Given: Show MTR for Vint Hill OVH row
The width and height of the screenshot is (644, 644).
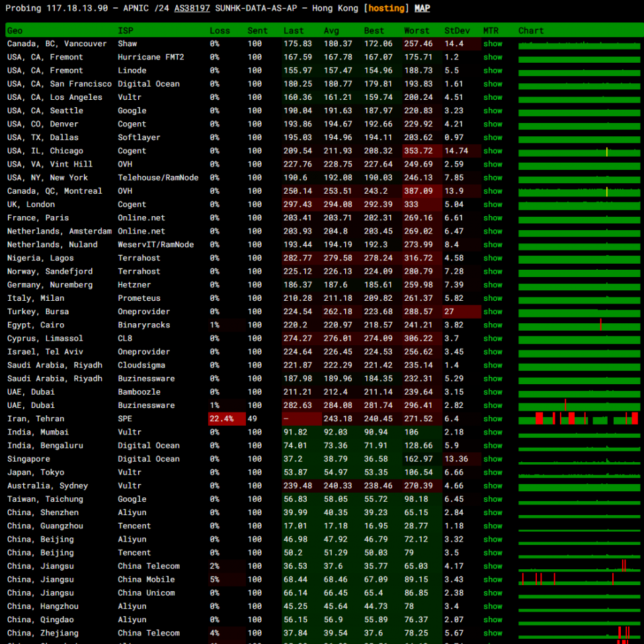Looking at the screenshot, I should tap(493, 164).
